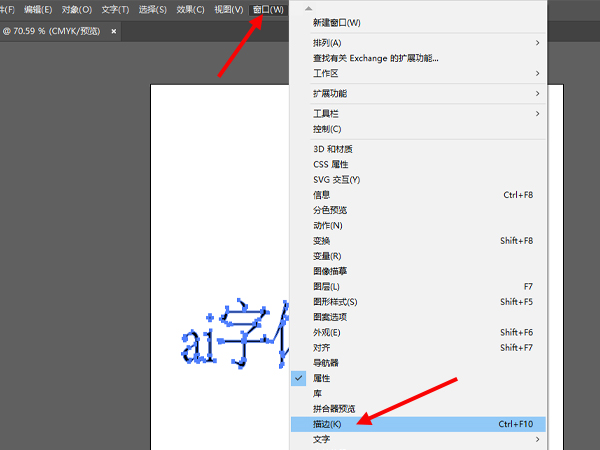Click the 窗口(W) menu bar item
Viewport: 600px width, 450px height.
coord(268,9)
